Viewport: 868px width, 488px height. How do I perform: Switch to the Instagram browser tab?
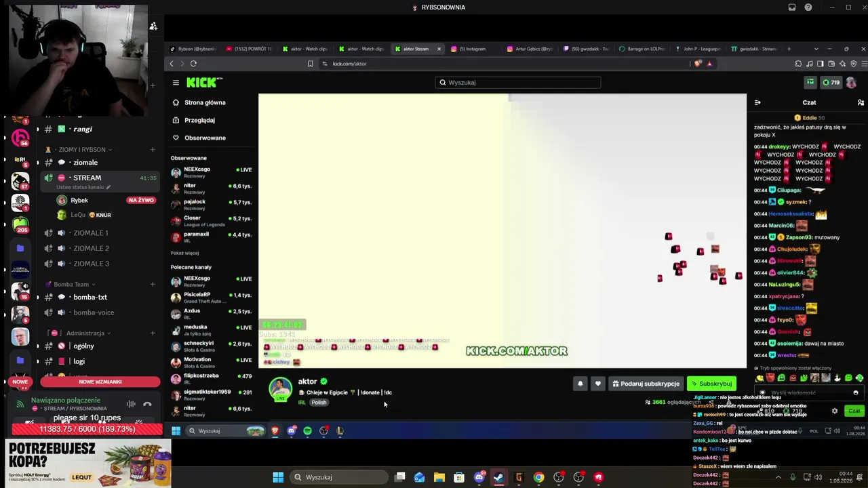[472, 49]
